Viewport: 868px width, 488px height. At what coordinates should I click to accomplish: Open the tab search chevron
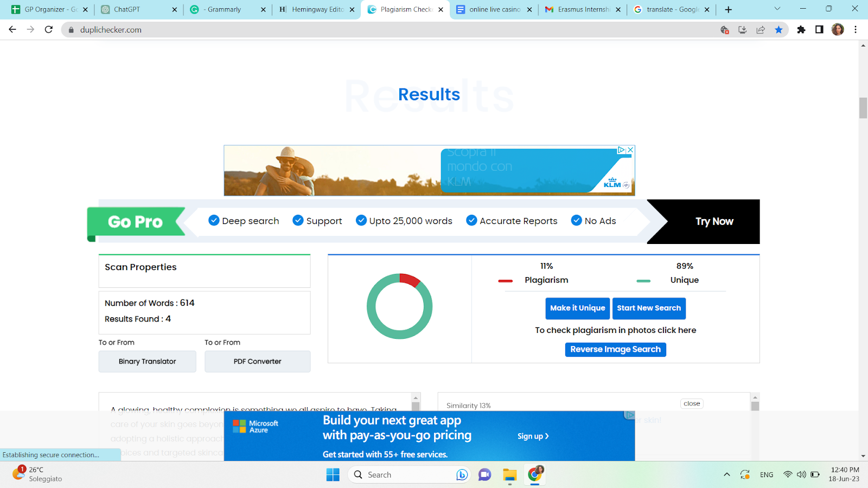click(x=777, y=9)
